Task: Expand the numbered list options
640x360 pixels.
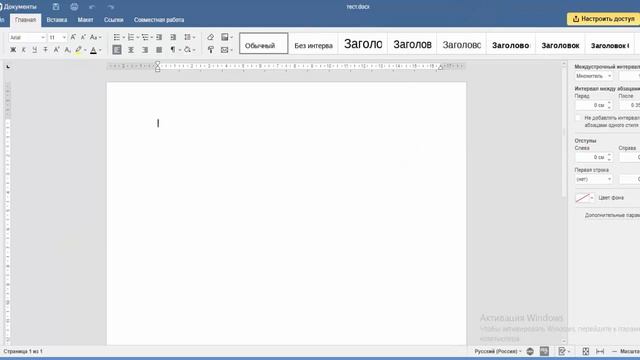Action: tap(138, 38)
